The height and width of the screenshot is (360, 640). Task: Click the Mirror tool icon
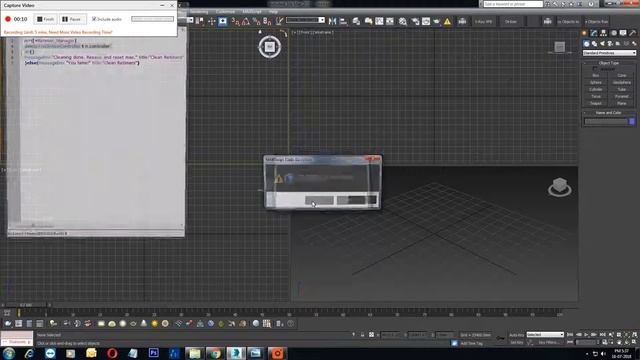tap(333, 21)
